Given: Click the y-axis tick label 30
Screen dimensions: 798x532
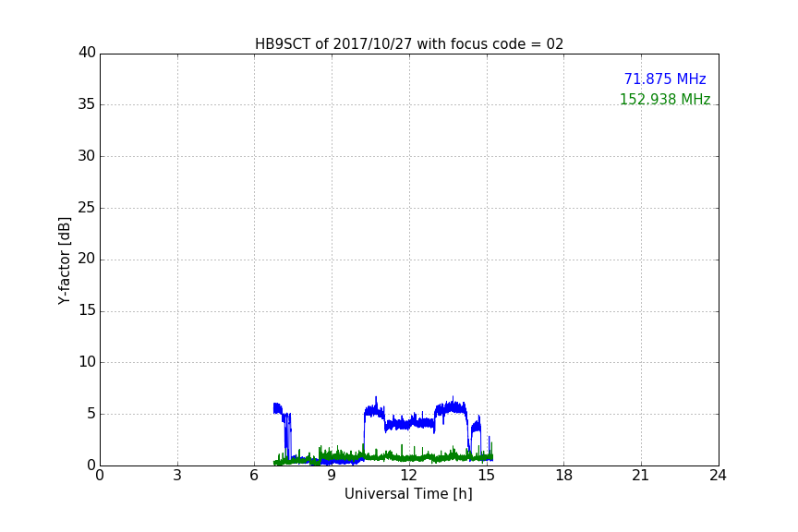Looking at the screenshot, I should [87, 156].
